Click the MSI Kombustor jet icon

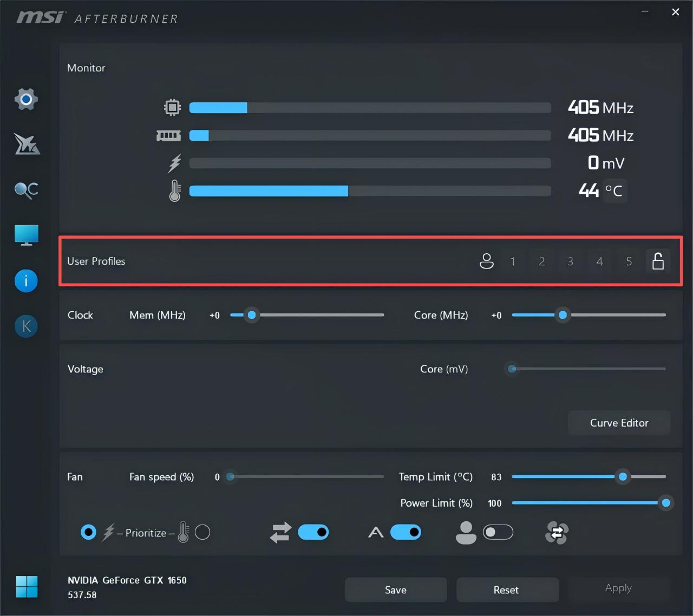[27, 144]
